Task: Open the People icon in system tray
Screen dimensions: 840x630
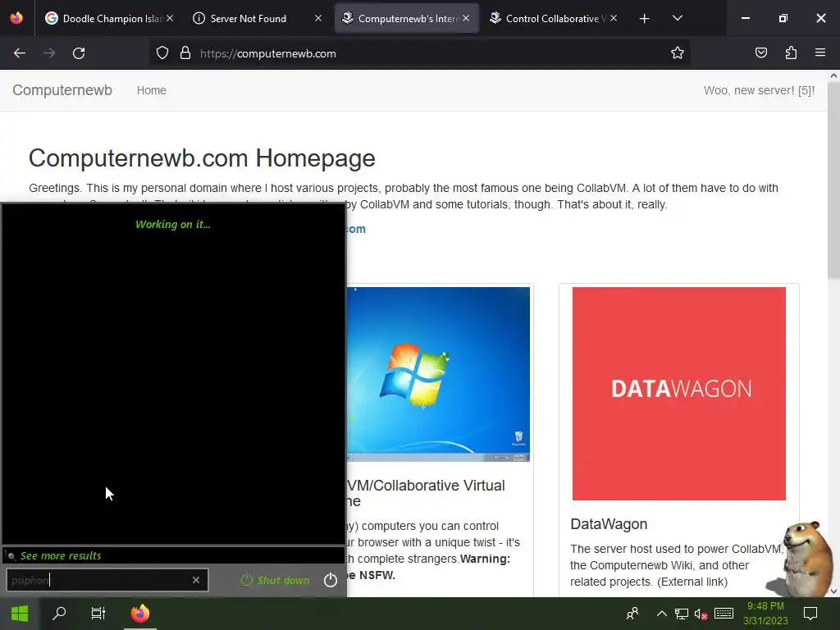Action: 632,614
